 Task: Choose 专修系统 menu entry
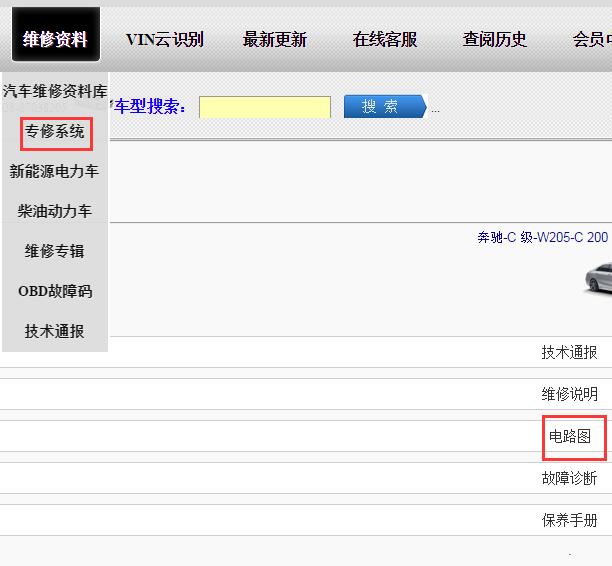[55, 132]
